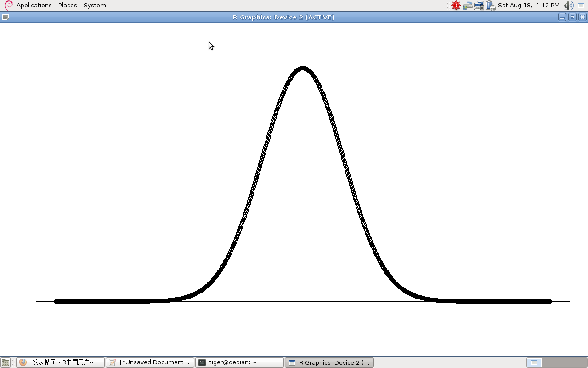Click the Debian swirl logo icon

[8, 6]
